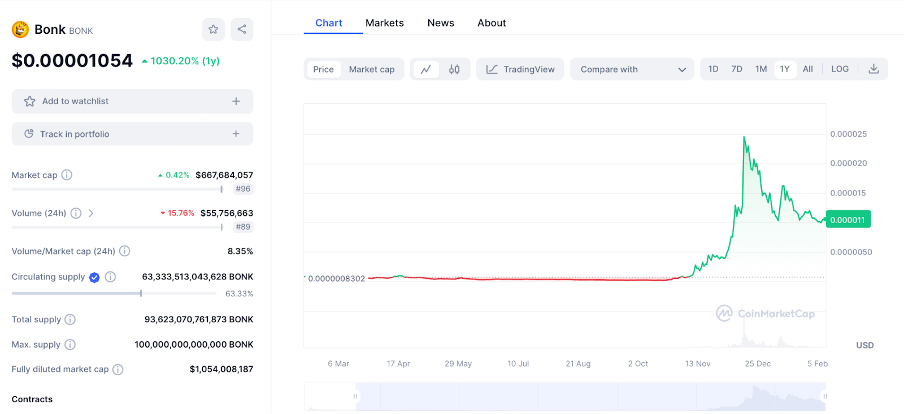Open the Markets tab

pyautogui.click(x=385, y=22)
